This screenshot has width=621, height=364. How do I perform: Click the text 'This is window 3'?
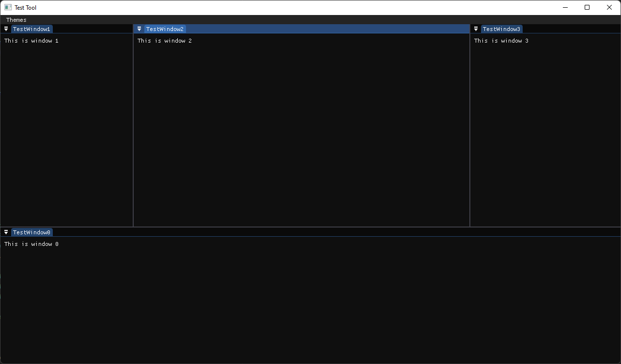501,41
